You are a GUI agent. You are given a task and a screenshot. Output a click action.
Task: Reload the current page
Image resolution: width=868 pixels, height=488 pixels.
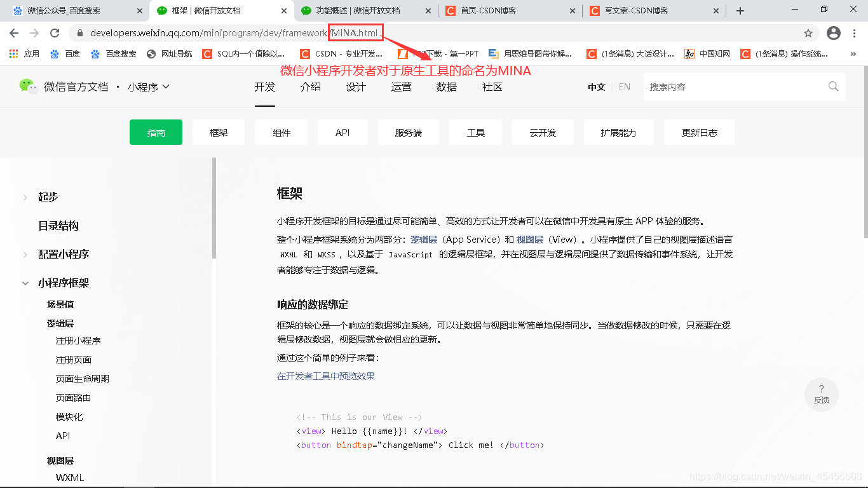point(55,33)
